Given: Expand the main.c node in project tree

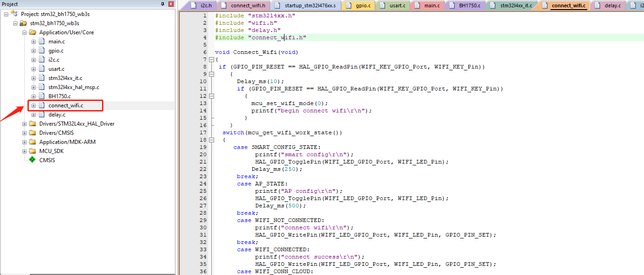Looking at the screenshot, I should (33, 42).
